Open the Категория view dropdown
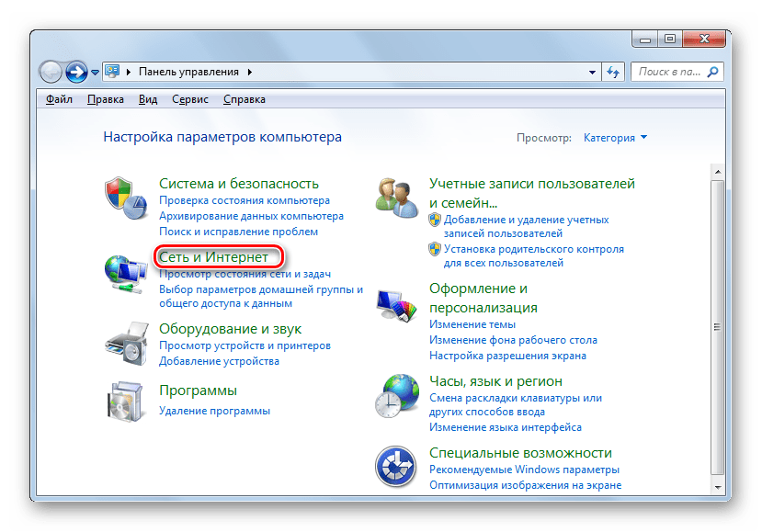This screenshot has height=532, width=762. pos(611,137)
